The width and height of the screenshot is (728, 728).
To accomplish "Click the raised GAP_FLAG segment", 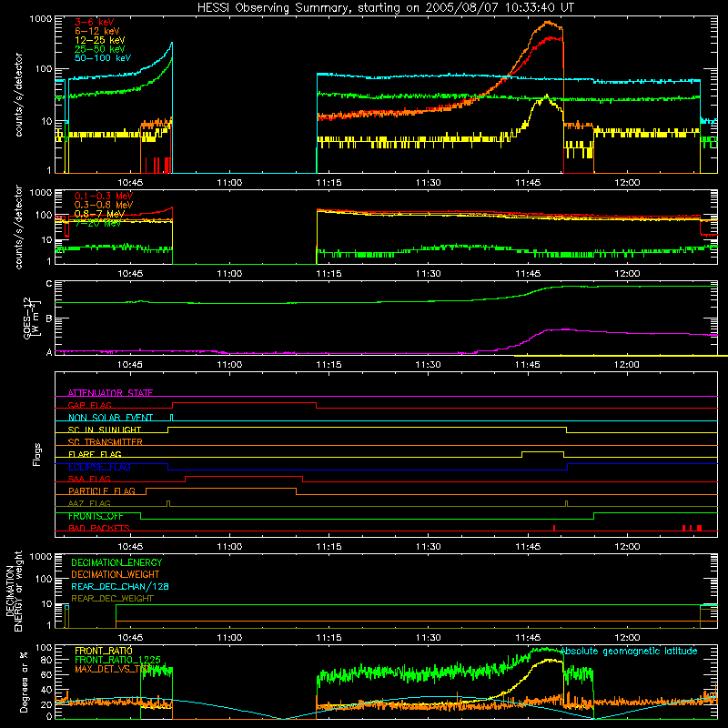I will (x=244, y=403).
